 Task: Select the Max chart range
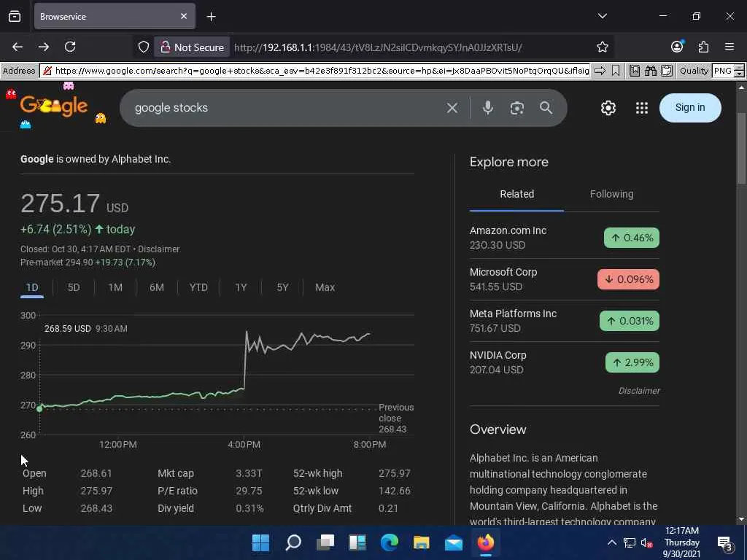click(325, 287)
